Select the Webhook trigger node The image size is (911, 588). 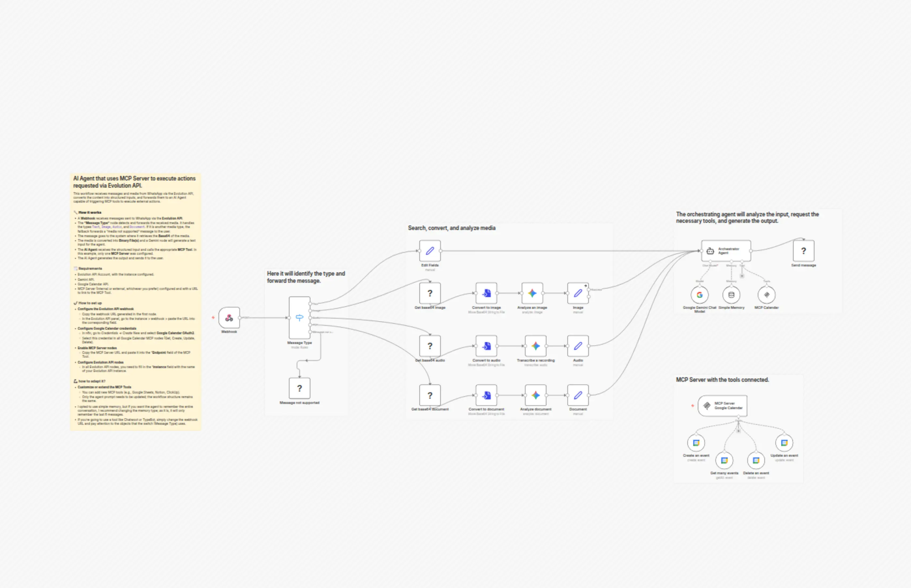click(229, 317)
